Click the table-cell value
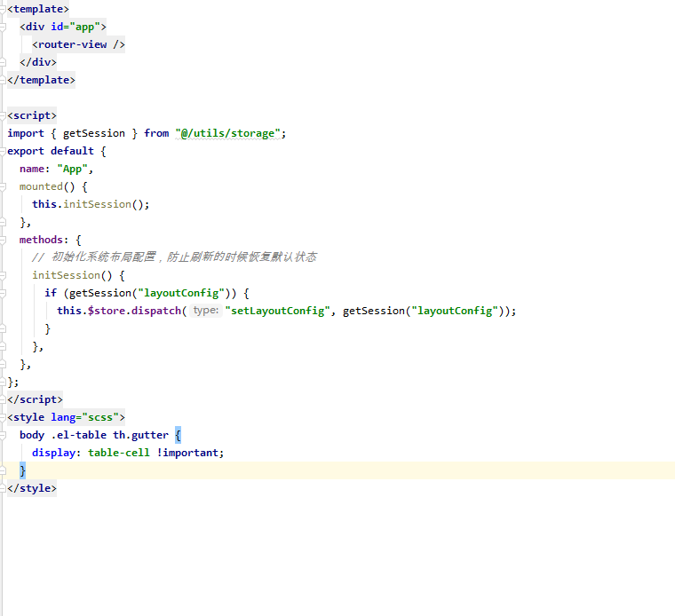The height and width of the screenshot is (616, 675). coord(119,453)
